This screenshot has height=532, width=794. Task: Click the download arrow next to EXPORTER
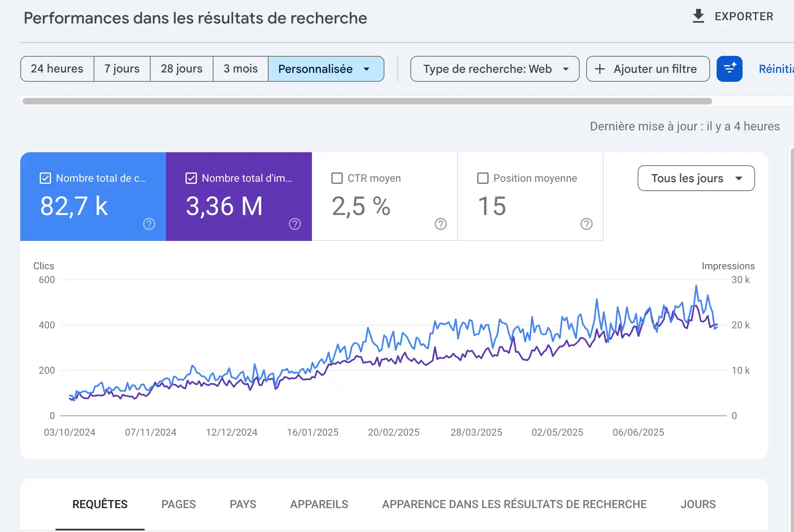698,16
